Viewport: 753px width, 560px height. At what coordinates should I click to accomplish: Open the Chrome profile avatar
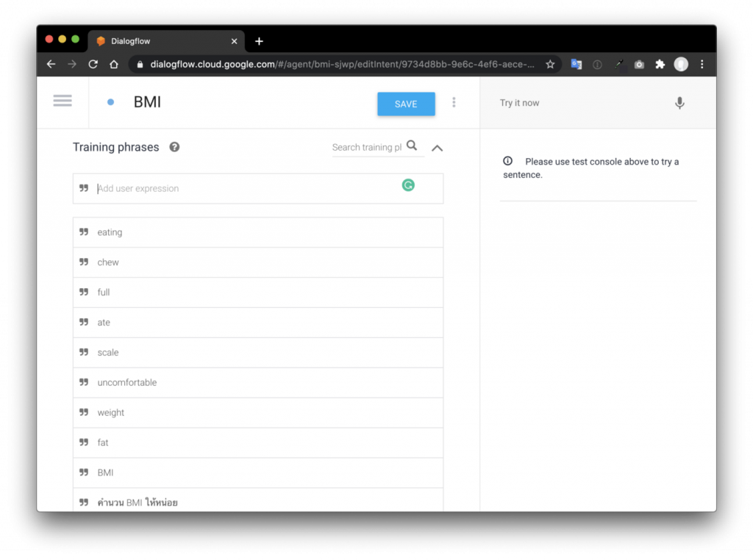pyautogui.click(x=681, y=64)
